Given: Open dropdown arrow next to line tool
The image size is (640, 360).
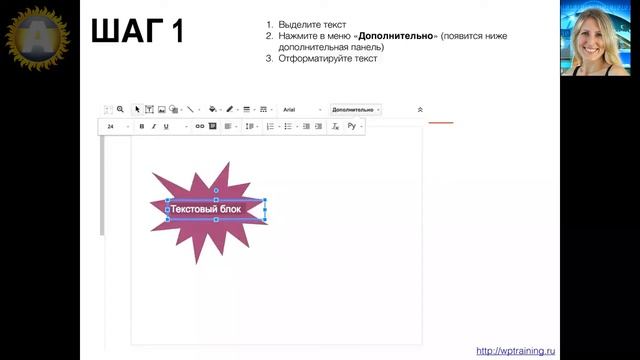Looking at the screenshot, I should pyautogui.click(x=199, y=110).
